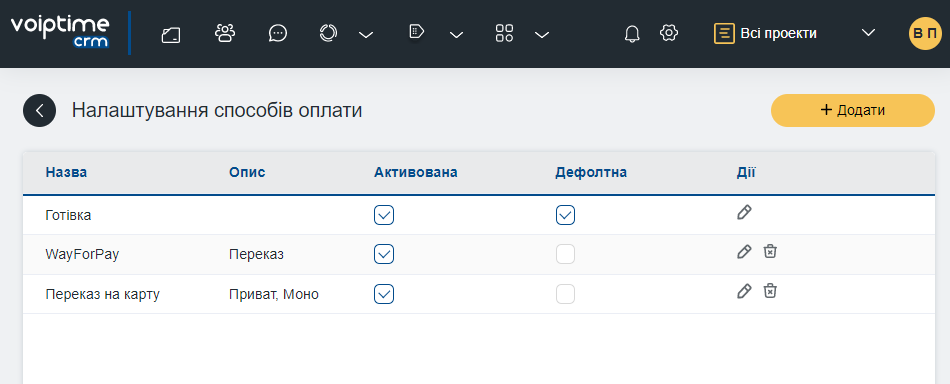Screen dimensions: 950x384
Task: Set Переказ на карту as default
Action: tap(565, 294)
